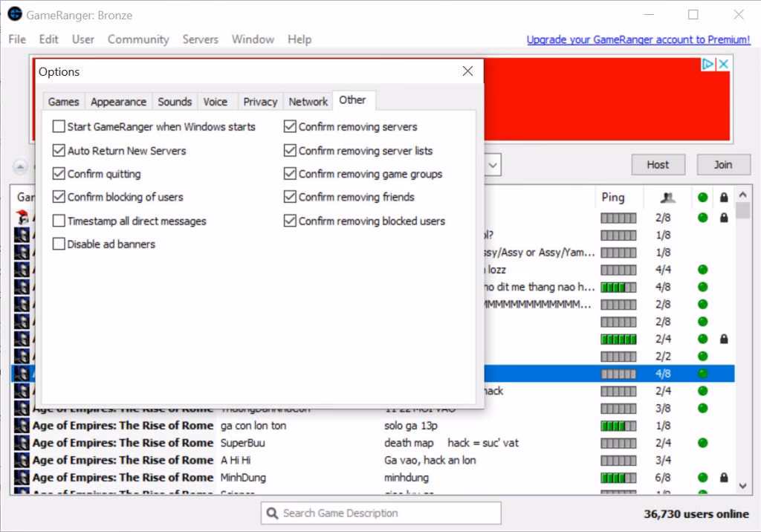Sort the list by Ping column
The width and height of the screenshot is (761, 532).
613,197
